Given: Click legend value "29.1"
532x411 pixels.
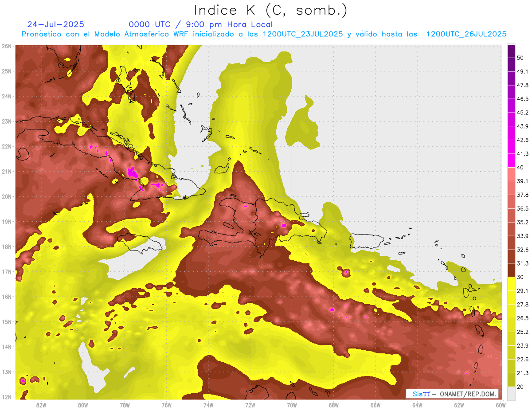Looking at the screenshot, I should (523, 291).
